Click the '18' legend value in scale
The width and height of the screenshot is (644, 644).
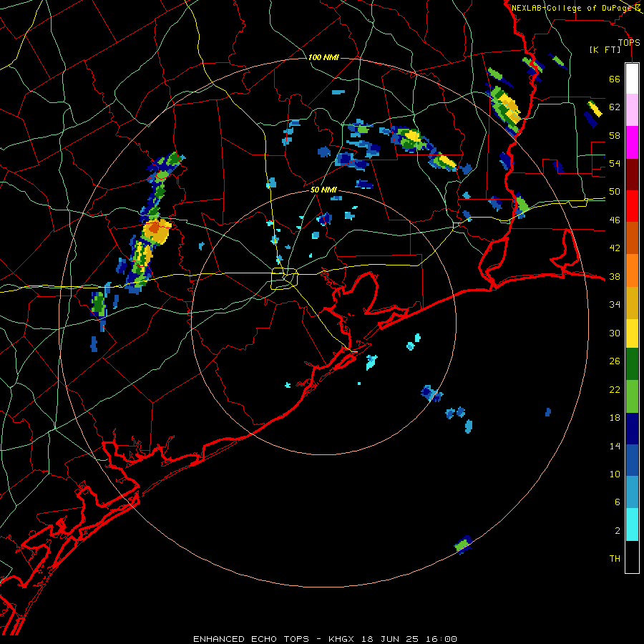[x=615, y=418]
